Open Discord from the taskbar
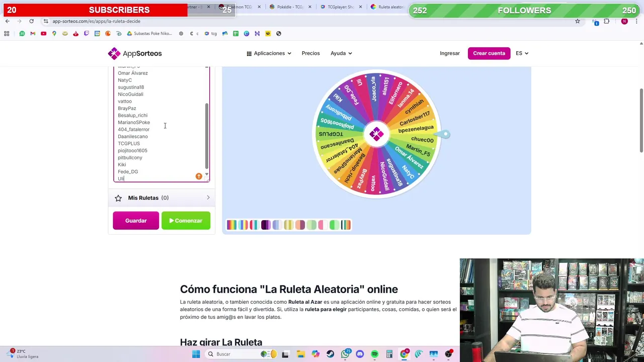The width and height of the screenshot is (644, 362). coord(360,354)
